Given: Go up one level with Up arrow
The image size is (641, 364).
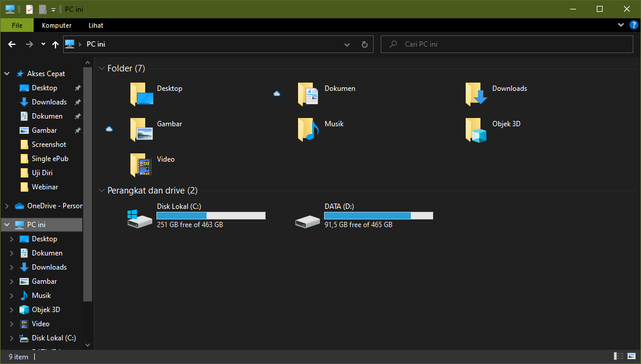Looking at the screenshot, I should click(55, 44).
